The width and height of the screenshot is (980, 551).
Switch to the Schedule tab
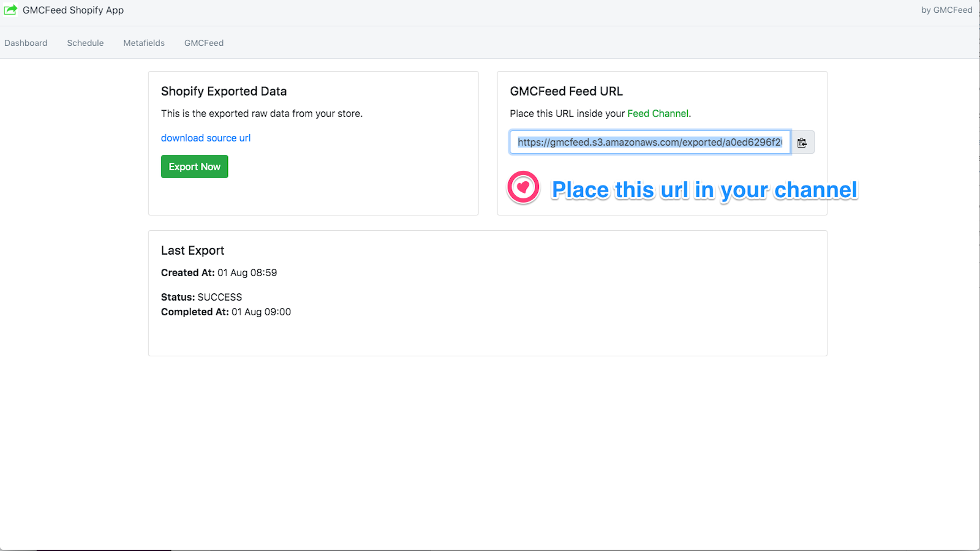coord(85,43)
